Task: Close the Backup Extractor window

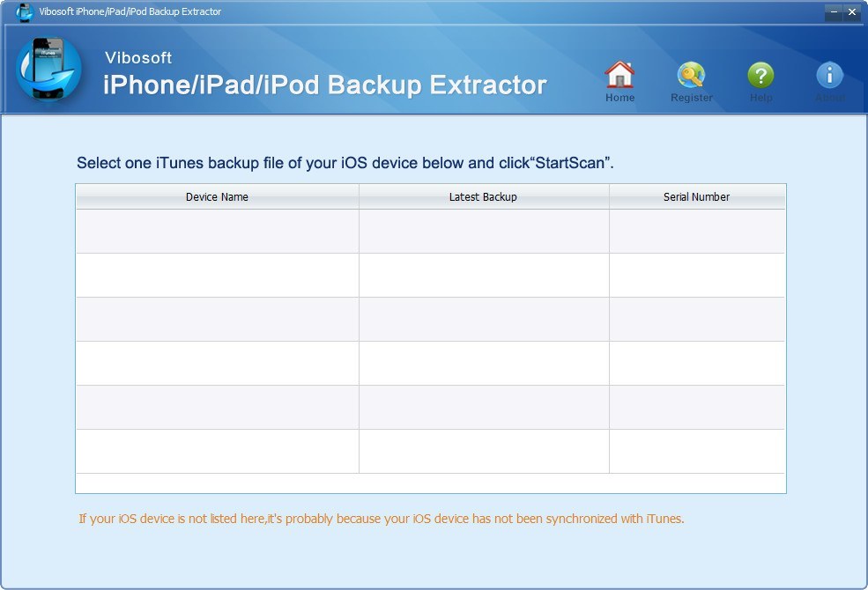Action: point(852,11)
